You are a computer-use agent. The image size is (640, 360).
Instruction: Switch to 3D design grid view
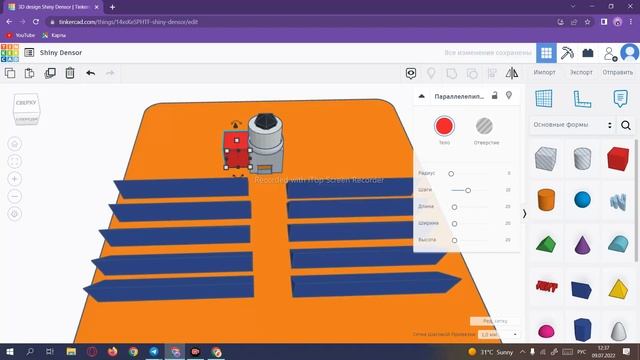[546, 53]
